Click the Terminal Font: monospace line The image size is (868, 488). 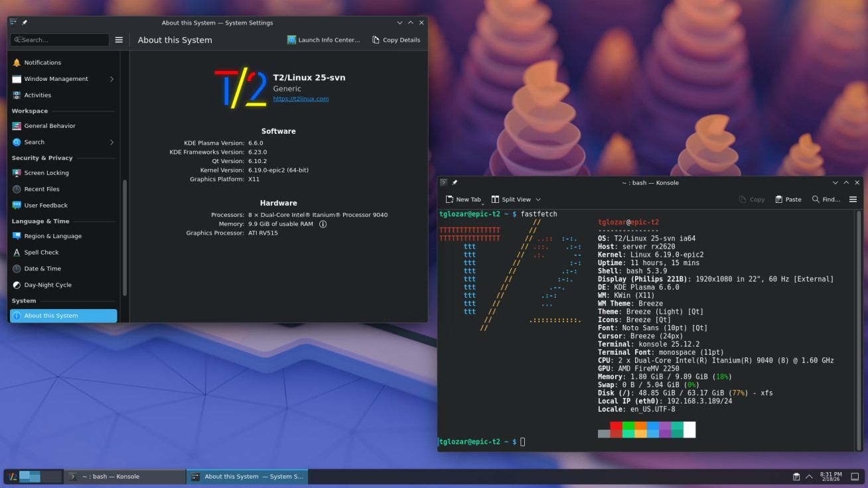coord(660,352)
